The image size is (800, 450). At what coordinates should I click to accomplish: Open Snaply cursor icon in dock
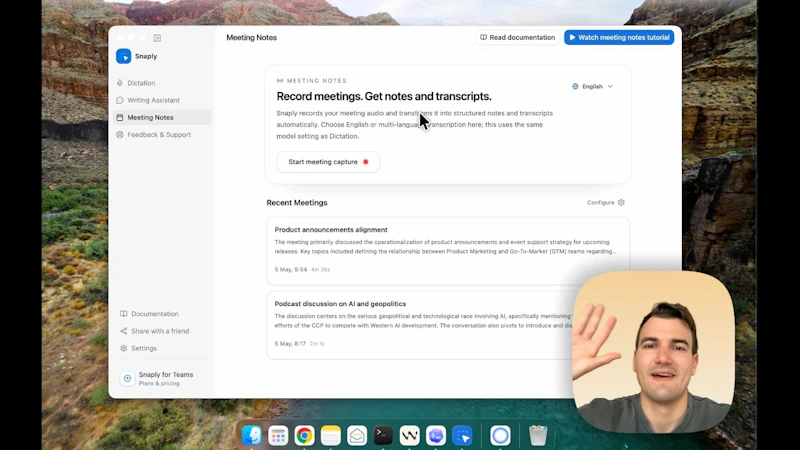pyautogui.click(x=462, y=436)
